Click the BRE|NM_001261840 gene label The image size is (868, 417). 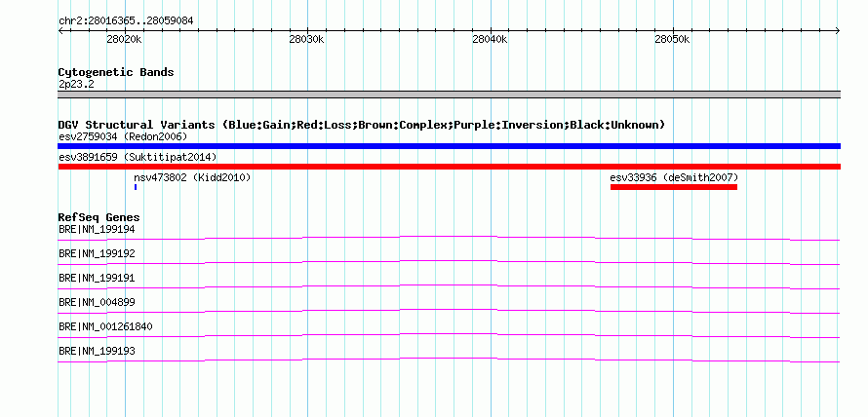(105, 326)
